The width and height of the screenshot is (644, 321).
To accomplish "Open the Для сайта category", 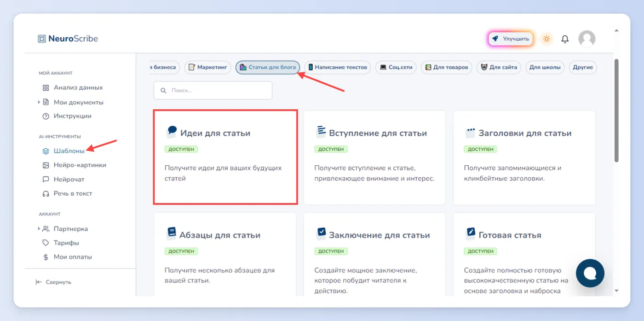I will (499, 67).
